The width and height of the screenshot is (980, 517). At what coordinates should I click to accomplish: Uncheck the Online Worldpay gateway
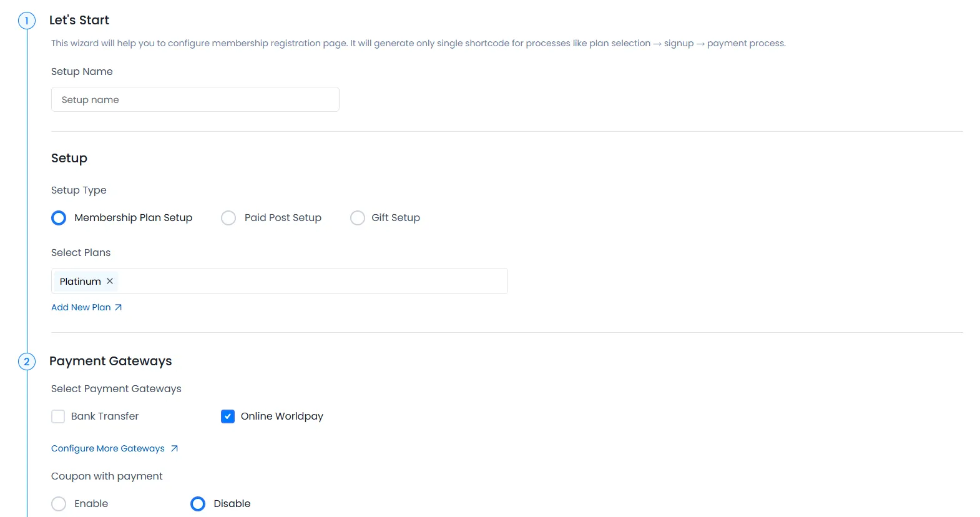pyautogui.click(x=228, y=416)
